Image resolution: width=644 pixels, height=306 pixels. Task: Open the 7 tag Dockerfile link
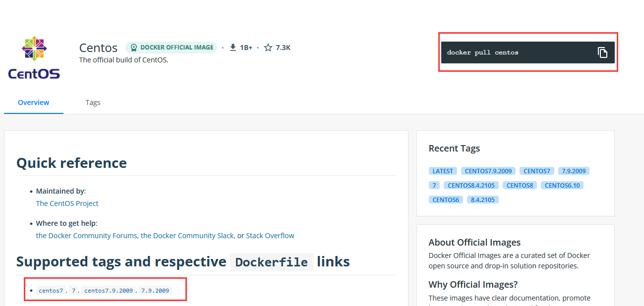click(73, 291)
